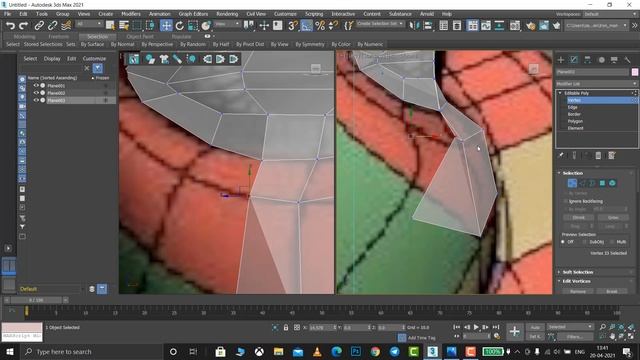Switch to the Freeform ribbon tab
This screenshot has width=640, height=360.
coord(59,36)
